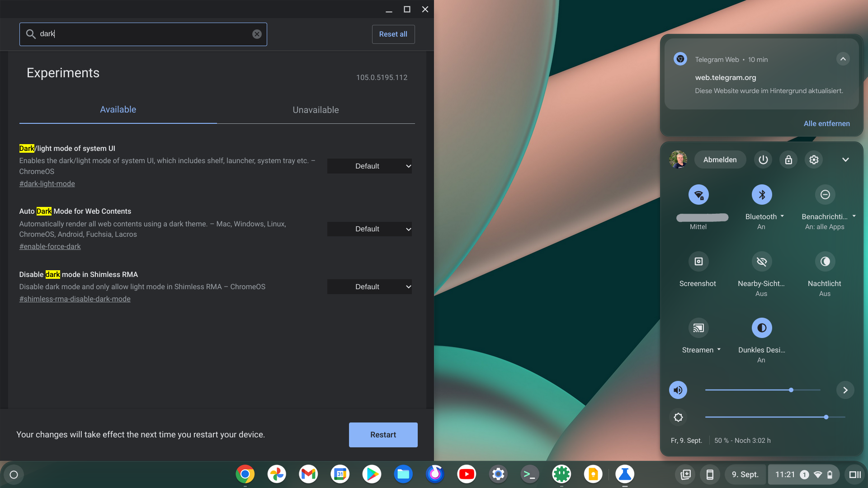The image size is (868, 488).
Task: Clear the search box with the X icon
Action: coord(257,34)
